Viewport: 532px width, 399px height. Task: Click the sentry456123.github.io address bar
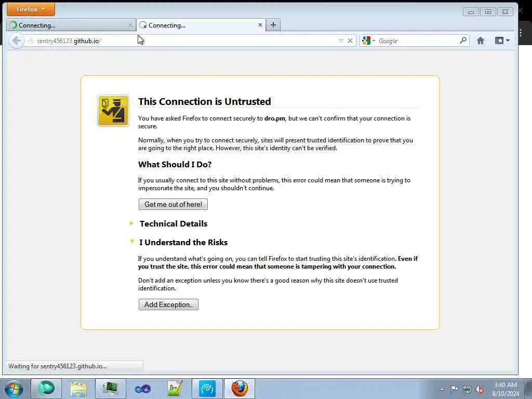coord(183,41)
